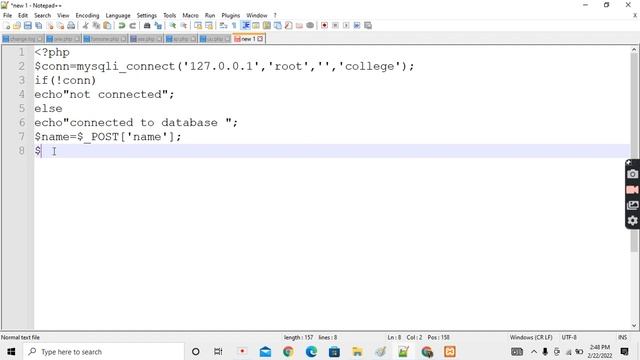Toggle synchronized horizontal scrolling
Image resolution: width=640 pixels, height=360 pixels.
click(x=209, y=26)
